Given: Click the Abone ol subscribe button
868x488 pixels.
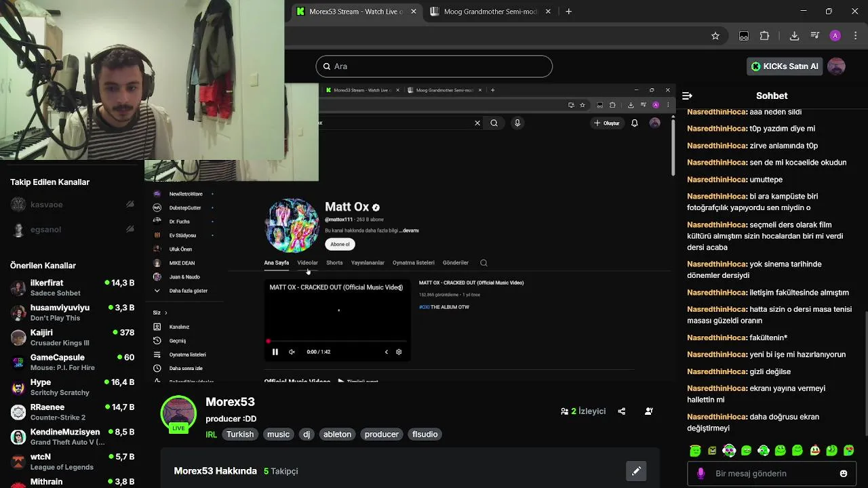Looking at the screenshot, I should coord(340,244).
